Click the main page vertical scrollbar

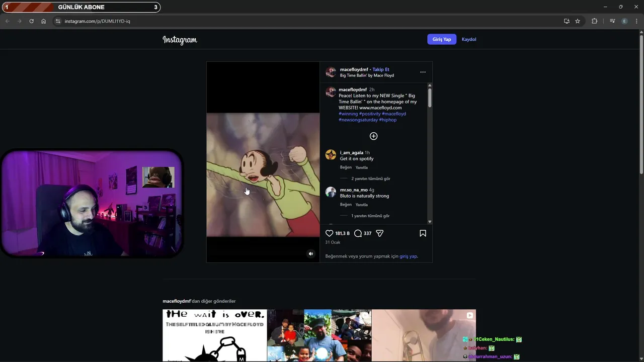pyautogui.click(x=641, y=104)
